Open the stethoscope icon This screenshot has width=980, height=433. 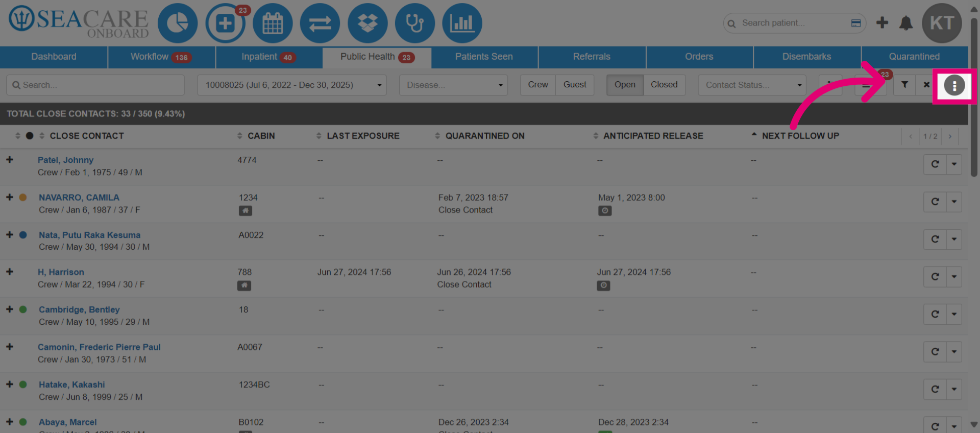coord(415,23)
